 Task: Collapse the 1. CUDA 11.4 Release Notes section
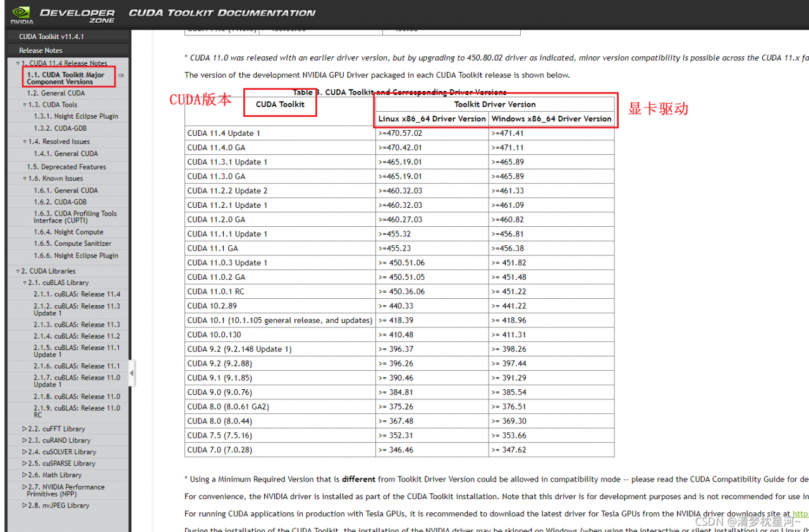point(18,64)
